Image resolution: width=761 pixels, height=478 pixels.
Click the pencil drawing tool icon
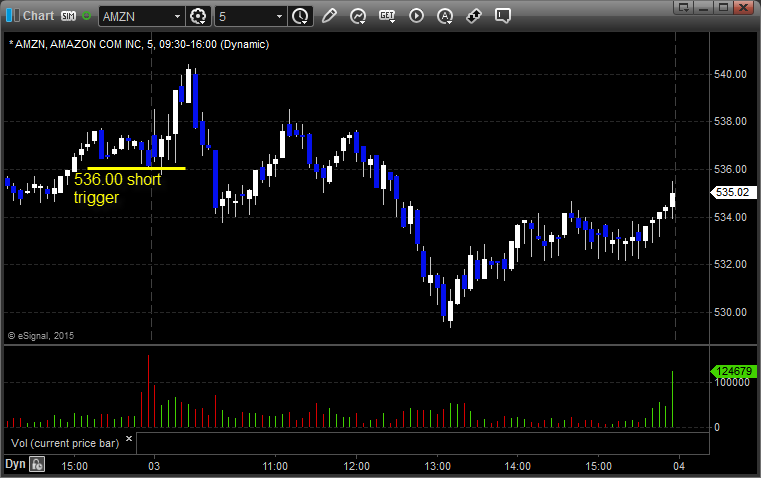pos(328,16)
